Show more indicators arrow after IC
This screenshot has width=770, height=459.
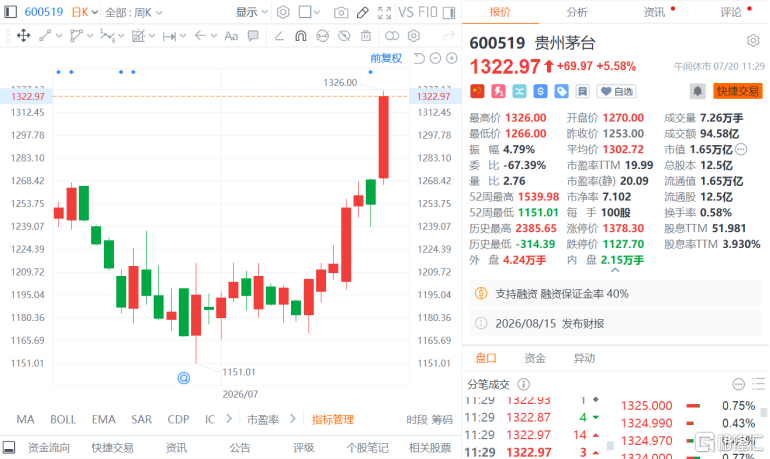(229, 419)
